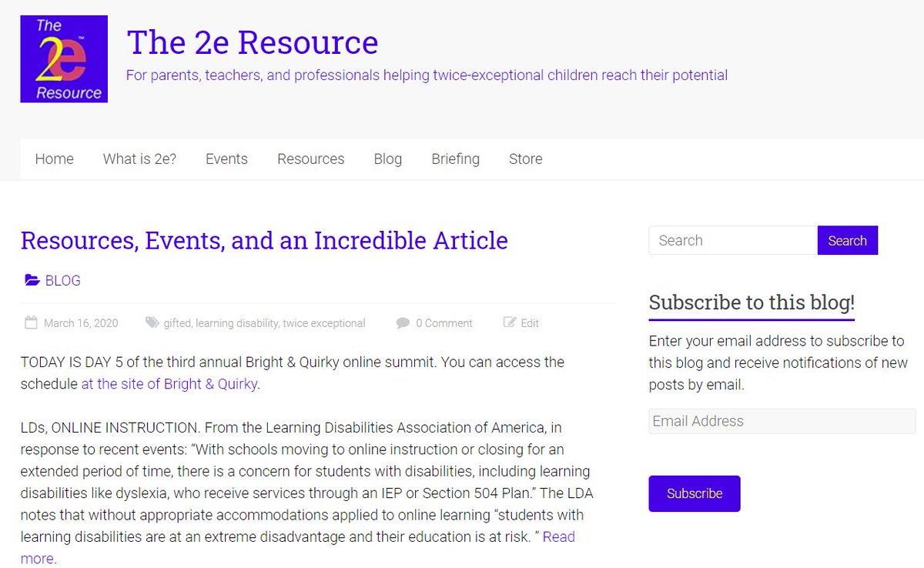Image resolution: width=924 pixels, height=568 pixels.
Task: Click the speech bubble comment icon
Action: tap(403, 322)
